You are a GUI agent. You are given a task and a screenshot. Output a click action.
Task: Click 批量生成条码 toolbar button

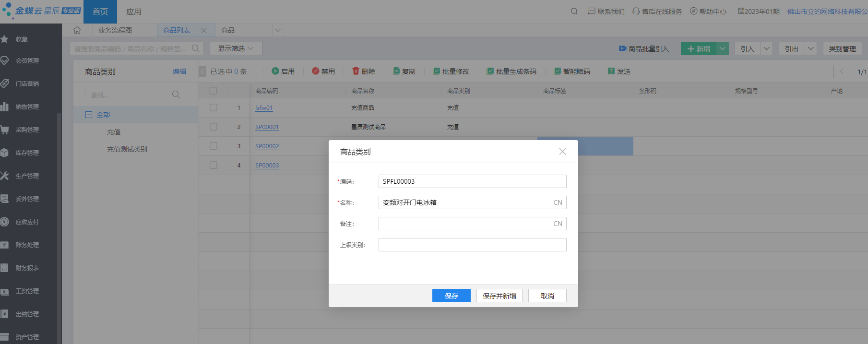click(x=511, y=71)
